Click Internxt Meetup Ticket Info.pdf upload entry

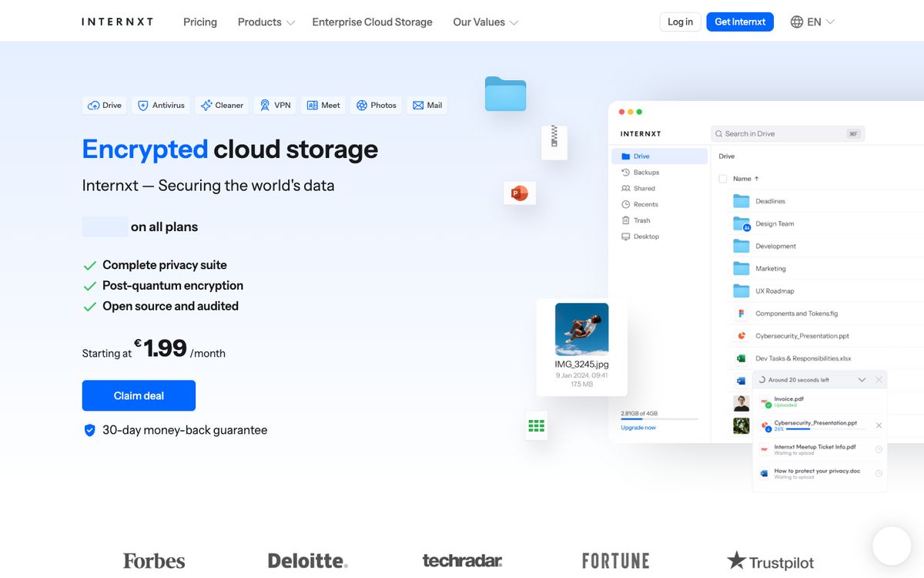pos(819,449)
